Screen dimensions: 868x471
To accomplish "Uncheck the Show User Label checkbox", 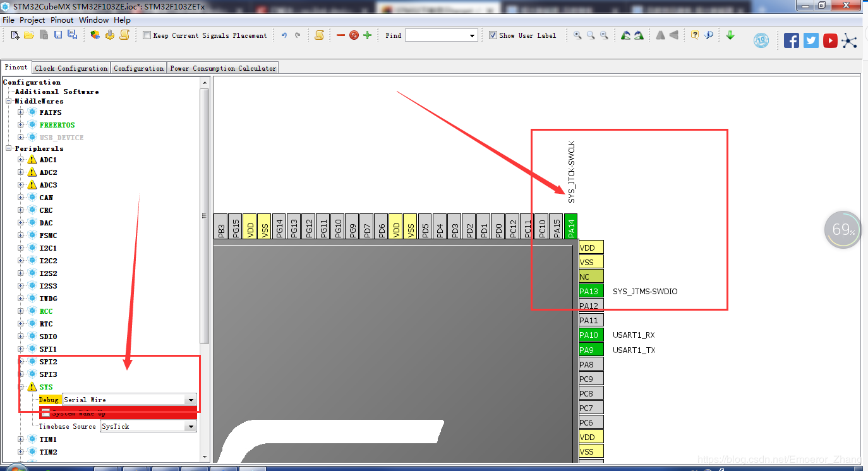I will (x=493, y=35).
